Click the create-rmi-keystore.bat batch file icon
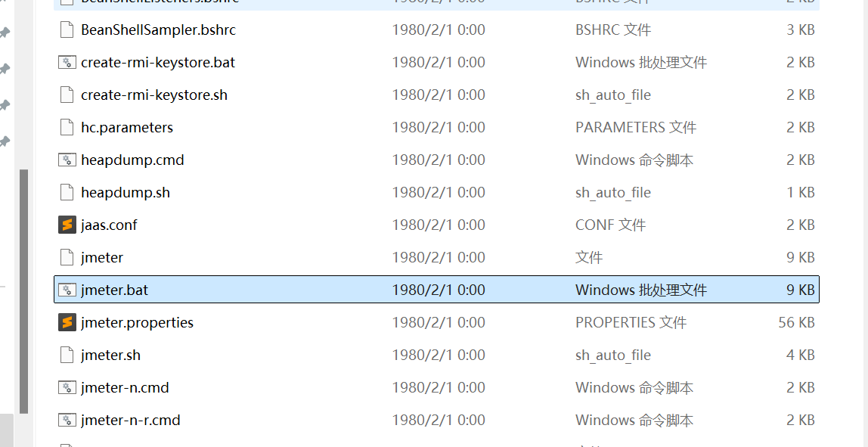This screenshot has width=868, height=447. (67, 62)
